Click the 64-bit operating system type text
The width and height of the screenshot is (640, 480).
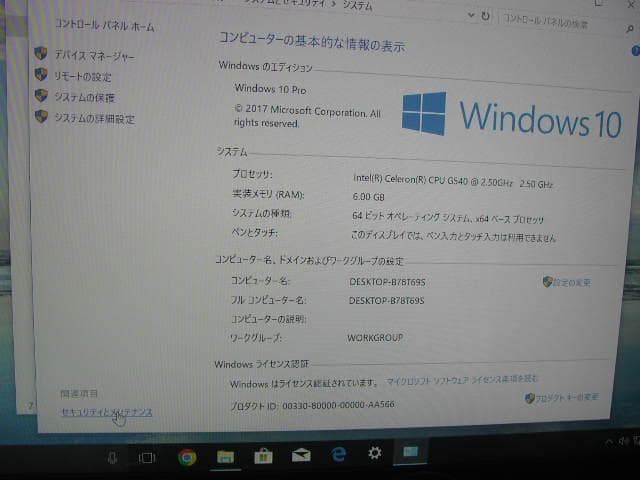(x=448, y=217)
